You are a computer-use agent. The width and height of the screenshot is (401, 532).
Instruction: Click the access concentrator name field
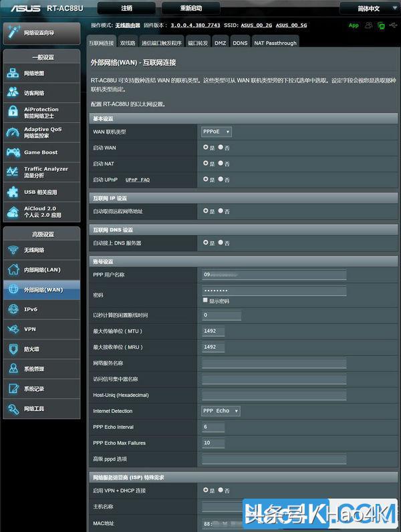click(274, 379)
